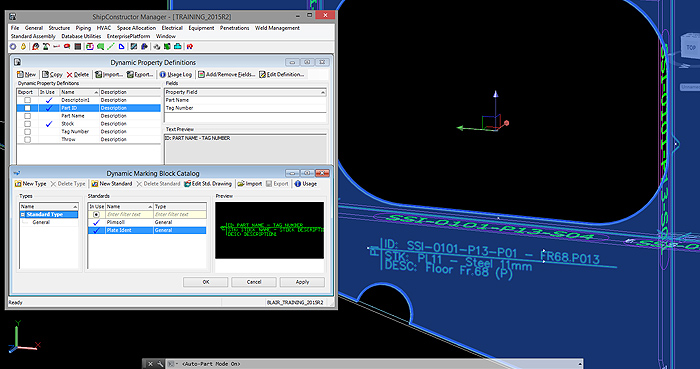This screenshot has width=700, height=369.
Task: Click the Export... toolbar icon in Property Definitions
Action: click(x=130, y=75)
